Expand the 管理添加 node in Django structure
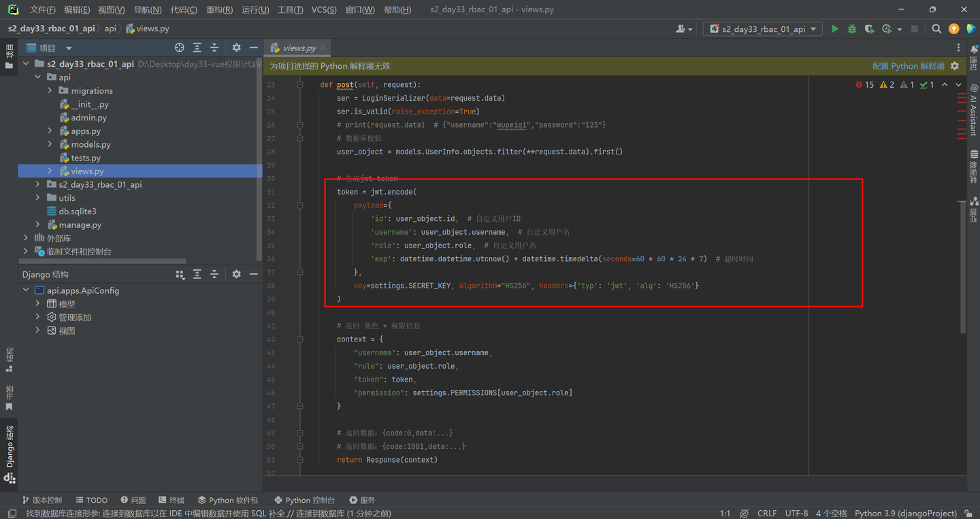The image size is (980, 519). coord(38,317)
